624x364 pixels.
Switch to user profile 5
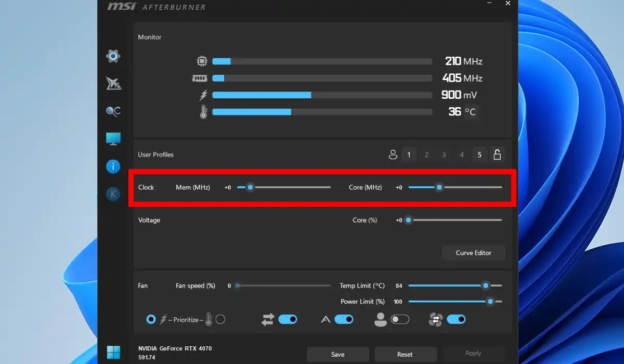click(x=479, y=154)
